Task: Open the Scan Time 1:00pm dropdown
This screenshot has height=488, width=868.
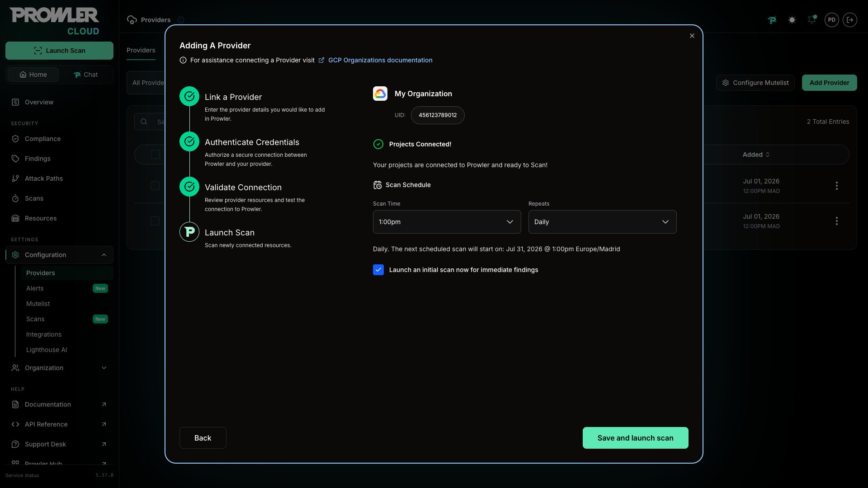Action: [447, 222]
